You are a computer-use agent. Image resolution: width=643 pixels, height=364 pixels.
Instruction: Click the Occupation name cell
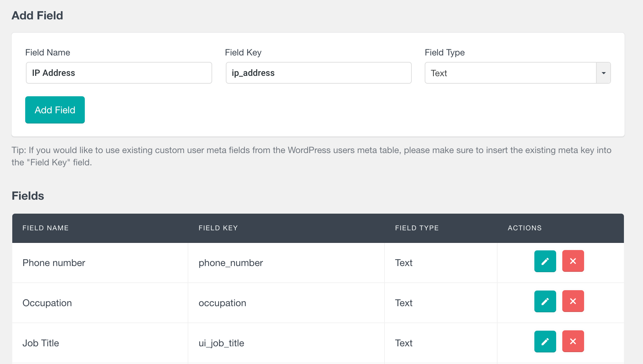pos(47,303)
